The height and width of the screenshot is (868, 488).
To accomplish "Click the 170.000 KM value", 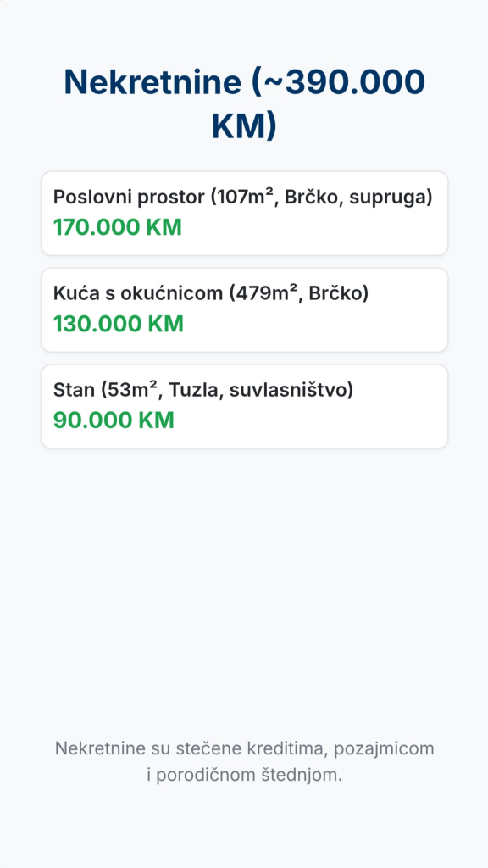I will [x=117, y=227].
